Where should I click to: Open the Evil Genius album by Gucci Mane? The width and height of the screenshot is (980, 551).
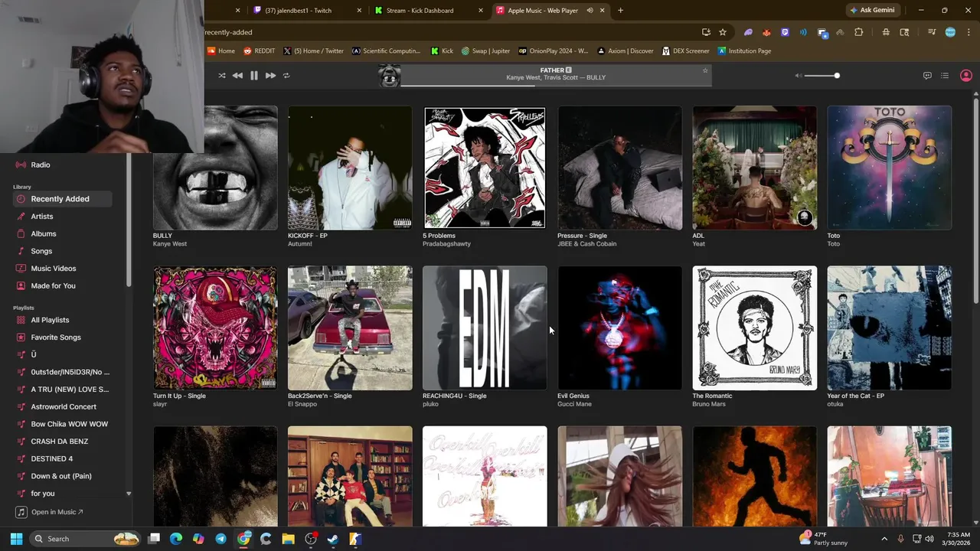[619, 328]
